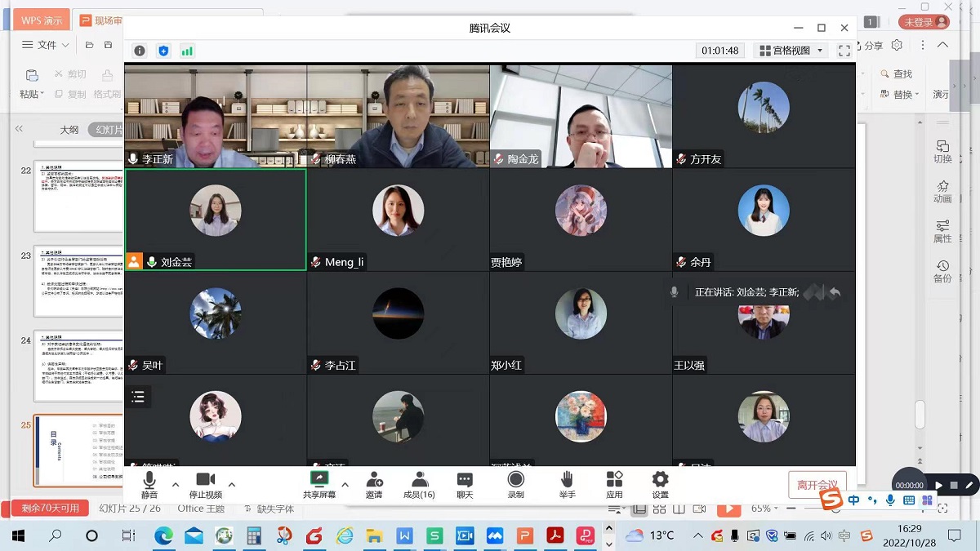The height and width of the screenshot is (551, 980).
Task: Collapse WPS ribbon with up chevron
Action: click(x=942, y=46)
